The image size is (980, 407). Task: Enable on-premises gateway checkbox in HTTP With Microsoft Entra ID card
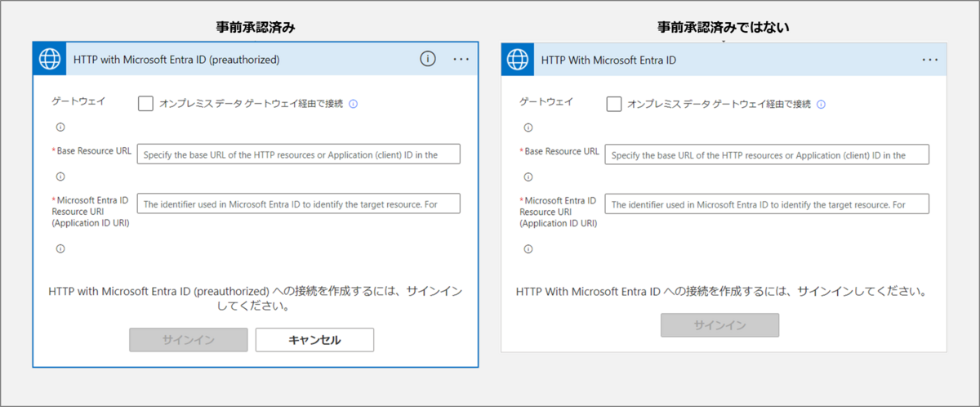click(x=614, y=104)
